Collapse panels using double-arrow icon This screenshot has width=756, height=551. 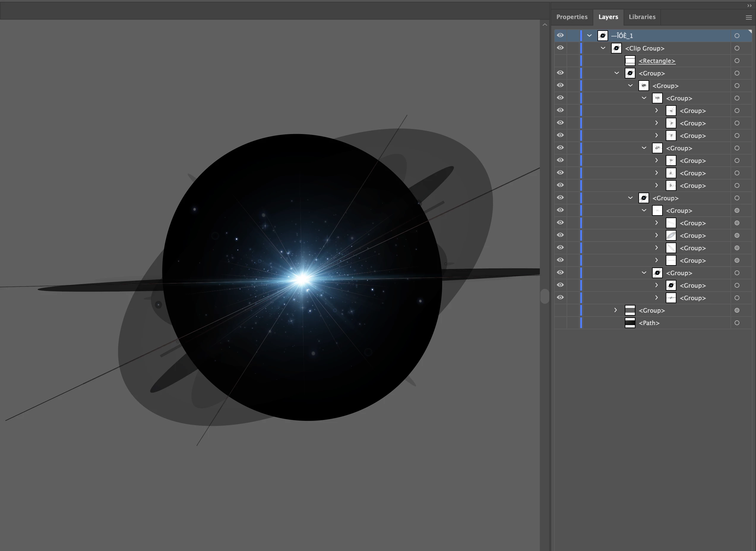749,6
